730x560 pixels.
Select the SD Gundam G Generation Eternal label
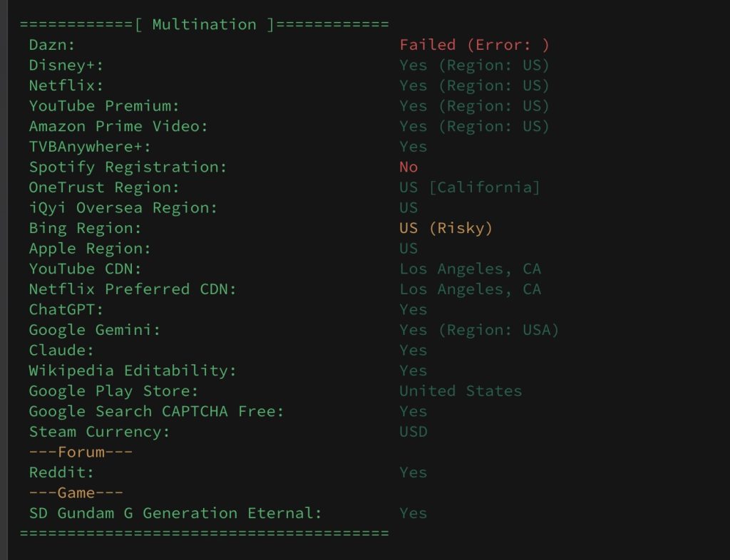[x=175, y=514]
